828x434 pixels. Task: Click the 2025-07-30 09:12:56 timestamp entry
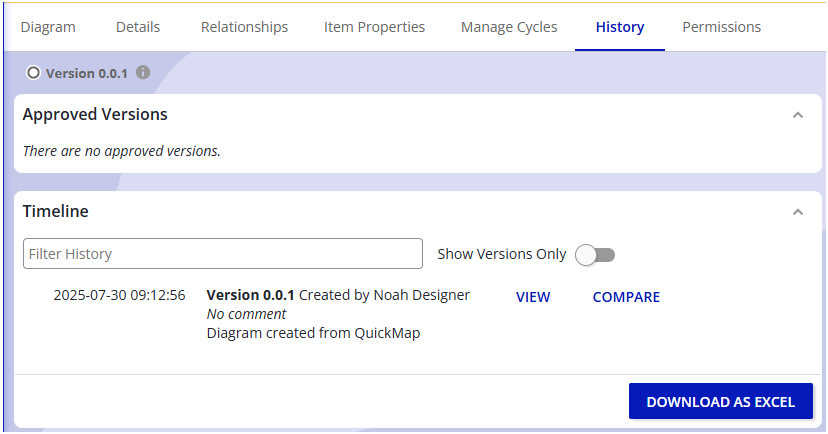119,296
